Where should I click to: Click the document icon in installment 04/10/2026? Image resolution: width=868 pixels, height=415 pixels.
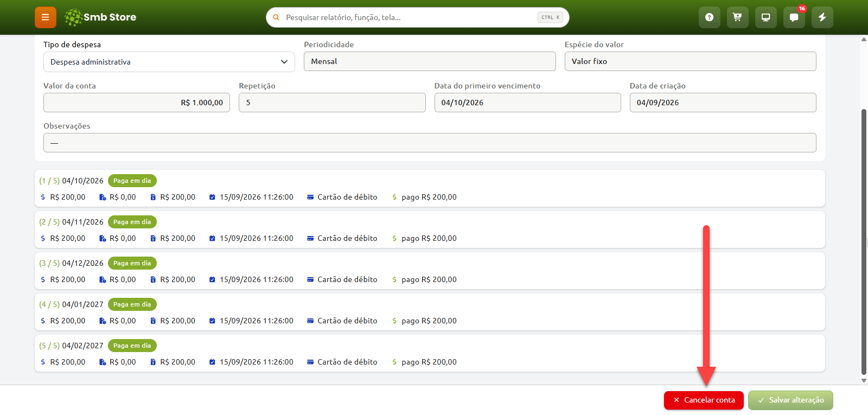point(153,197)
